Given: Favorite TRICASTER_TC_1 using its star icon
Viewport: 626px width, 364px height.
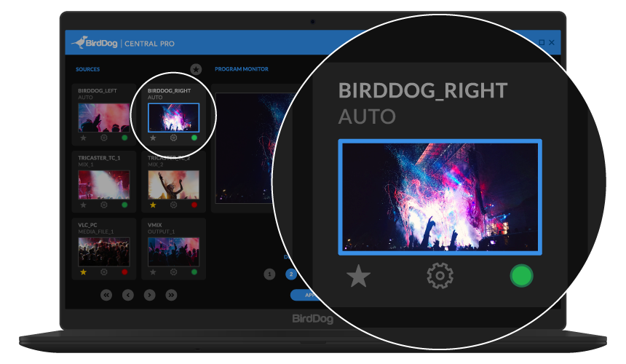Looking at the screenshot, I should click(83, 205).
